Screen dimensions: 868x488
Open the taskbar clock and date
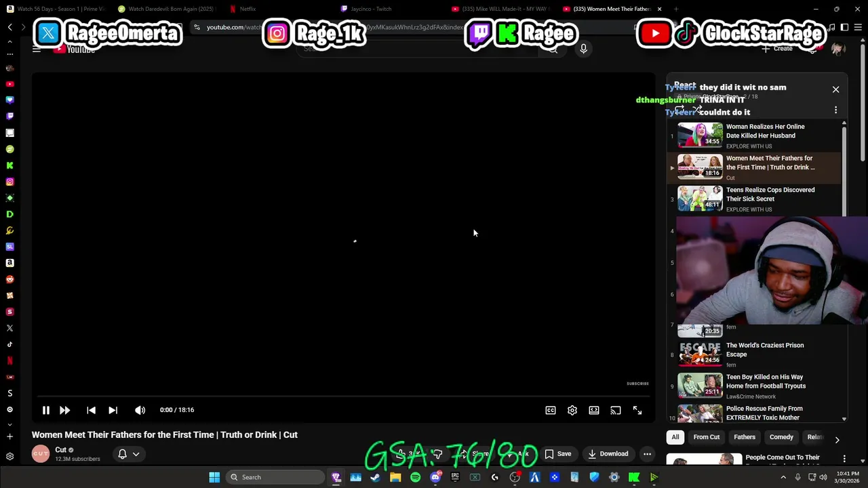point(846,477)
